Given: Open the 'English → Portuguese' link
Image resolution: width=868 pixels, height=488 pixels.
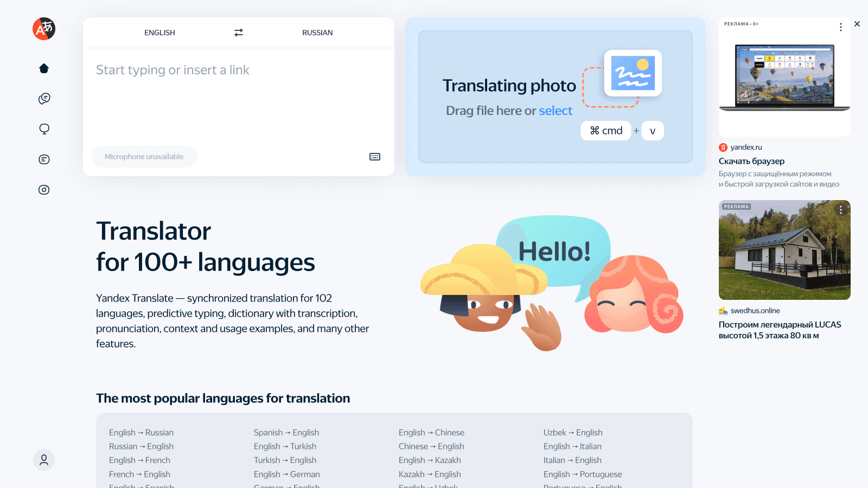Looking at the screenshot, I should 583,474.
